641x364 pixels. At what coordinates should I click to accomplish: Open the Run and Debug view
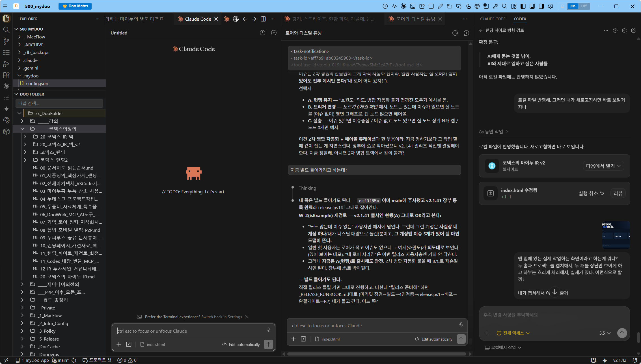click(x=6, y=64)
